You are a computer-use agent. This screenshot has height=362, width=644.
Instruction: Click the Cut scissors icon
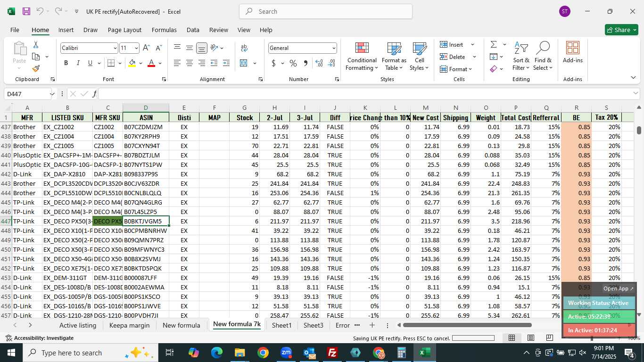[x=36, y=45]
